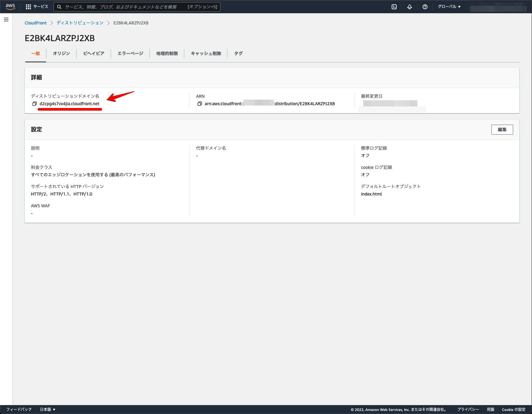This screenshot has height=414, width=532.
Task: Switch to the キャッシュ削除 tab
Action: [206, 54]
